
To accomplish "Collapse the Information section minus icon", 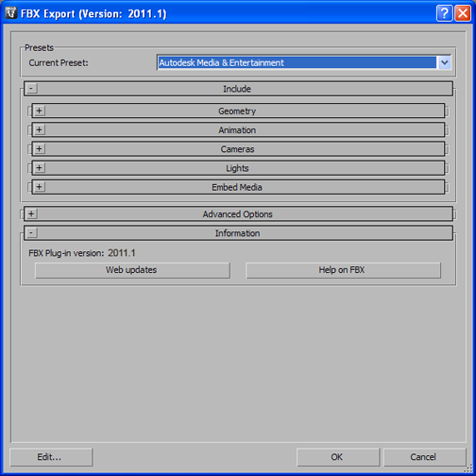I will [x=31, y=233].
